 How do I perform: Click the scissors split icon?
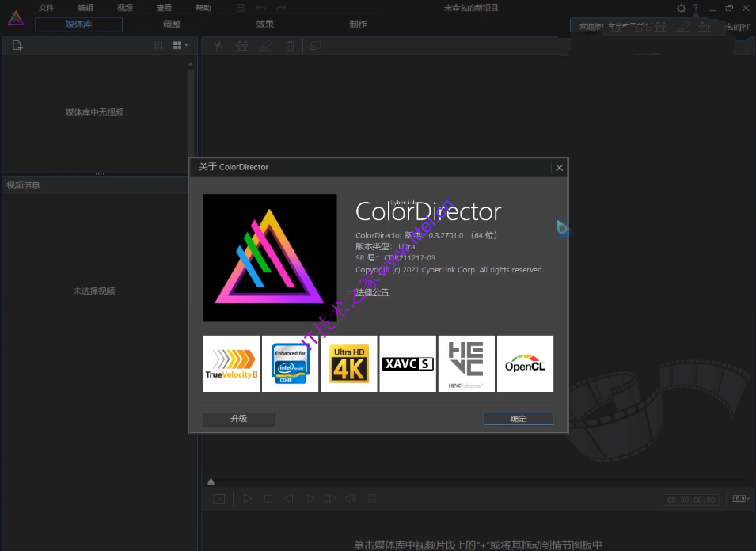coord(218,46)
